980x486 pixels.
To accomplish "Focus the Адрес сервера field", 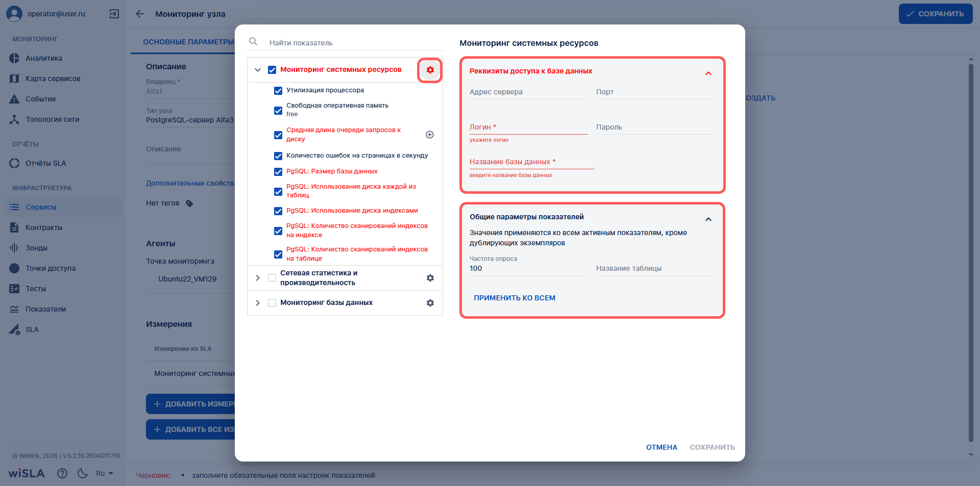I will click(x=529, y=92).
